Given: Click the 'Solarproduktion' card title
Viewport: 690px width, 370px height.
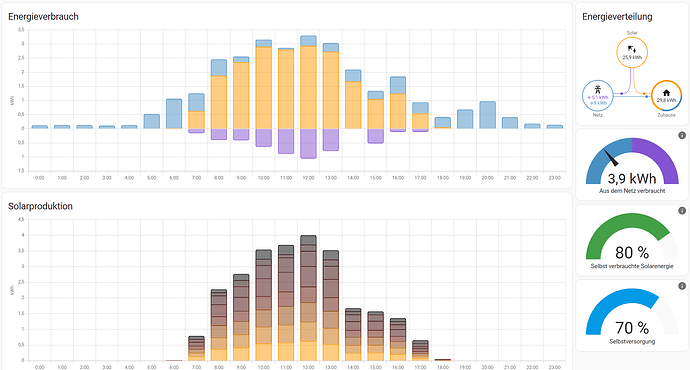Looking at the screenshot, I should [x=40, y=206].
